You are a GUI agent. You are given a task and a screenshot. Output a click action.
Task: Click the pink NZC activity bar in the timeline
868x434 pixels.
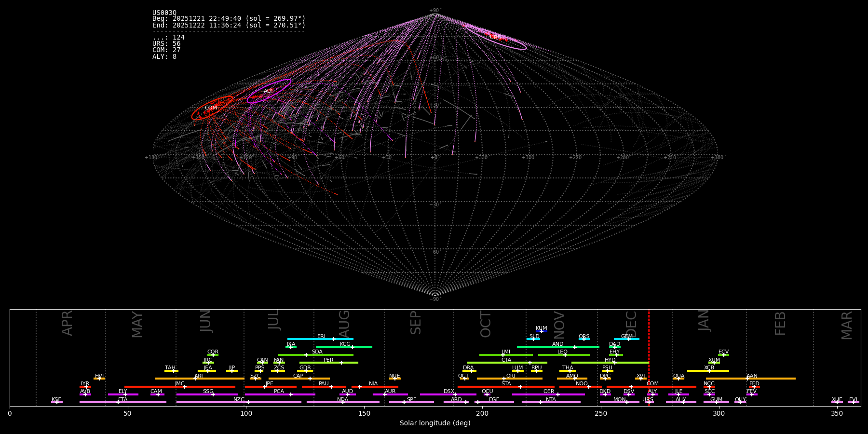pyautogui.click(x=239, y=402)
